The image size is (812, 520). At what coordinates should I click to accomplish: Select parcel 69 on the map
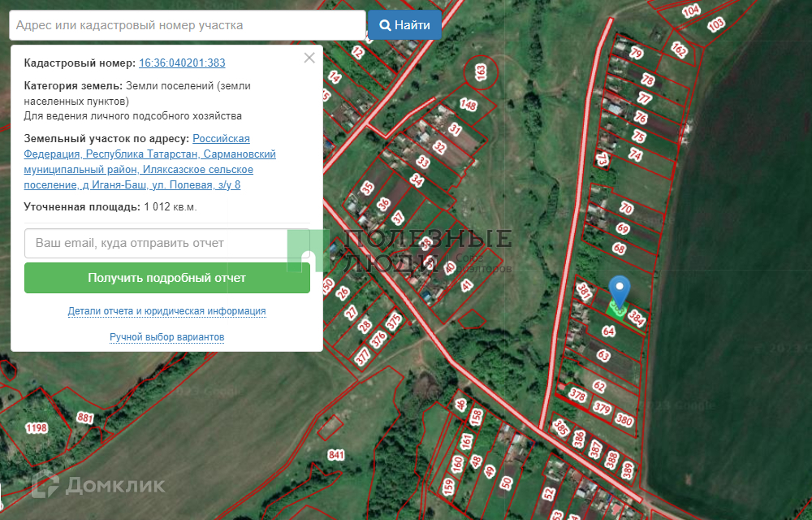623,228
